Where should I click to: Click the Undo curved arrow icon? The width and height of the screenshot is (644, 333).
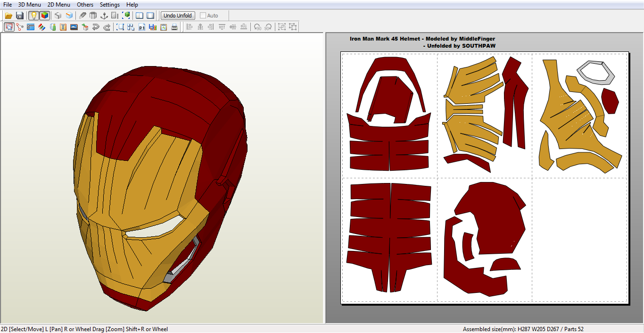coord(96,27)
